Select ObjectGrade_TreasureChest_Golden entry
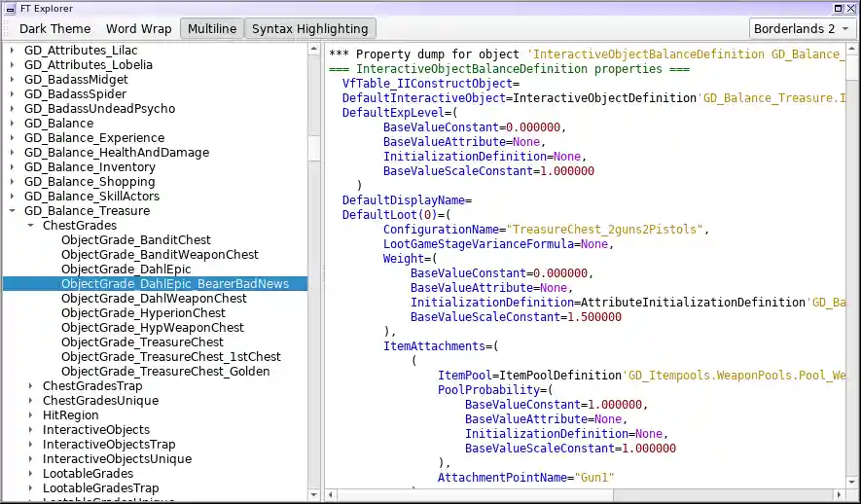Viewport: 861px width, 504px height. pyautogui.click(x=165, y=372)
